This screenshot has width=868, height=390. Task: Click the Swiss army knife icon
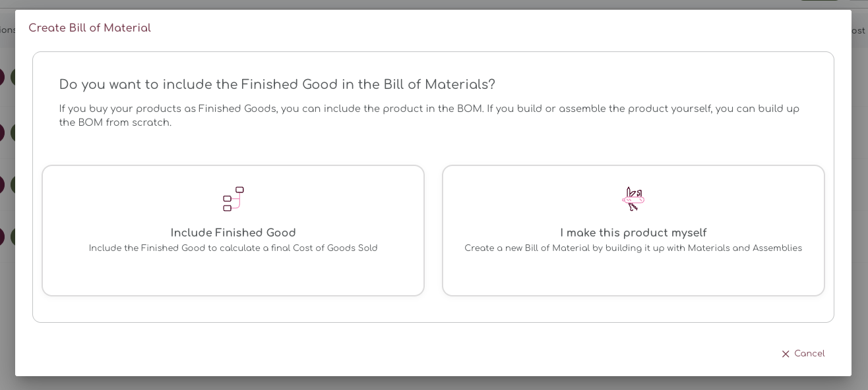point(633,199)
